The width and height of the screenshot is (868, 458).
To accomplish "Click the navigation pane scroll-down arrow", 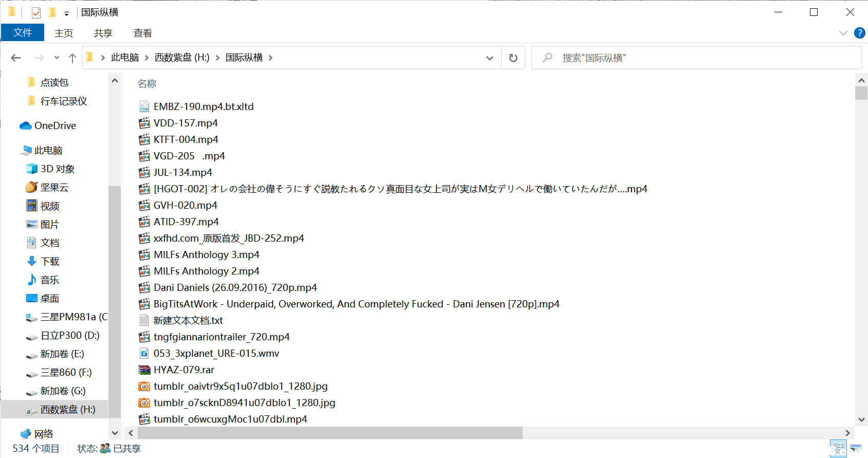I will [115, 433].
